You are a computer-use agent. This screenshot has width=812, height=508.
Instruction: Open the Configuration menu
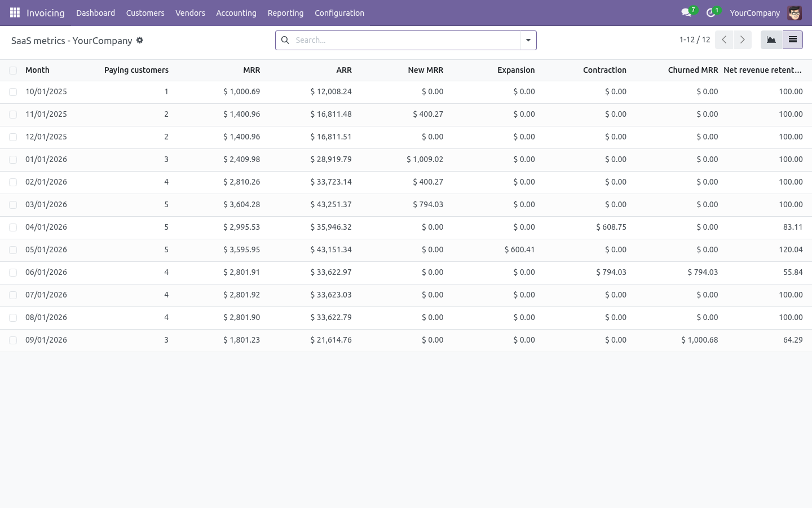(x=339, y=12)
